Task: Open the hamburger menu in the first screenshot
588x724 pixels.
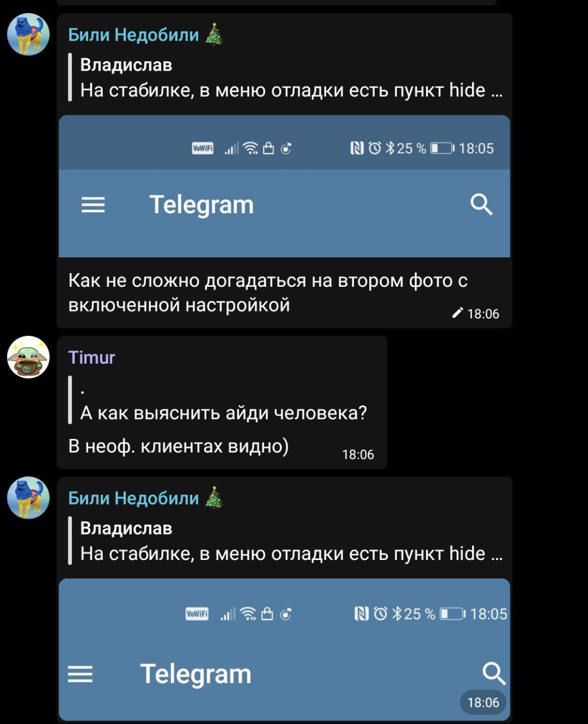Action: click(93, 205)
